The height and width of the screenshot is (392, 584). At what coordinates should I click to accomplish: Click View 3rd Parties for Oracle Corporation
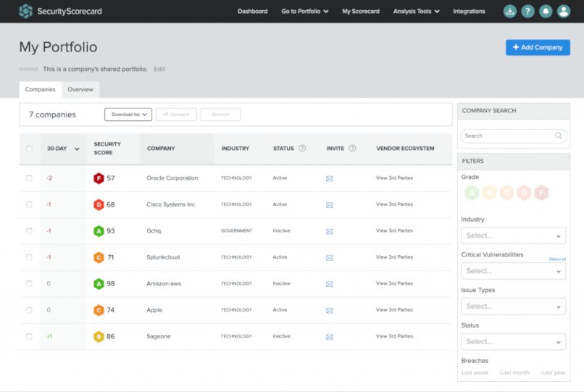394,178
